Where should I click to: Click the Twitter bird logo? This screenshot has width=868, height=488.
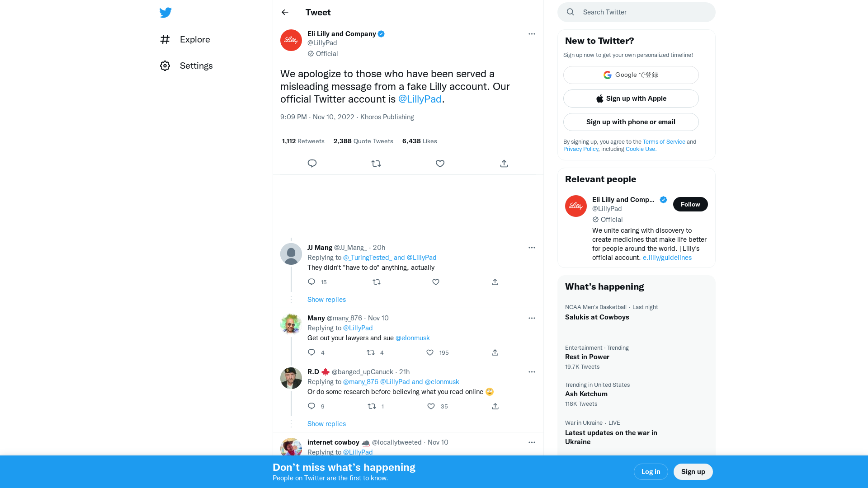point(165,13)
